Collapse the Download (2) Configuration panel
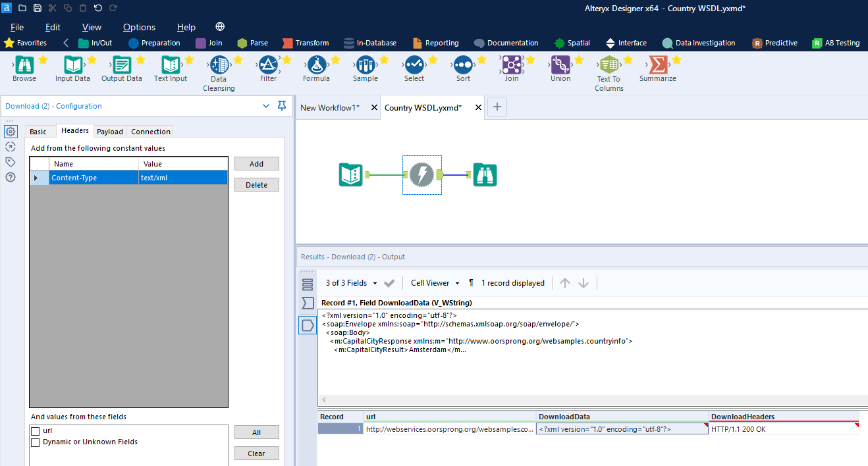 (x=265, y=105)
